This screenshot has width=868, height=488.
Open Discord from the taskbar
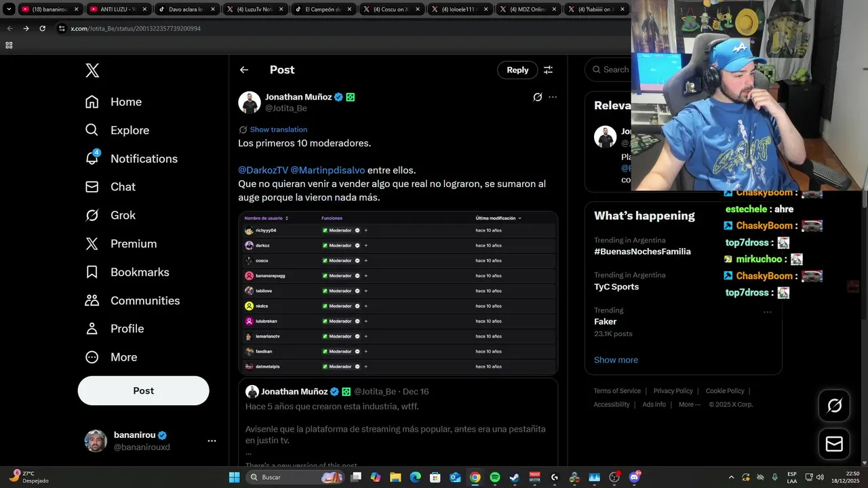point(635,477)
